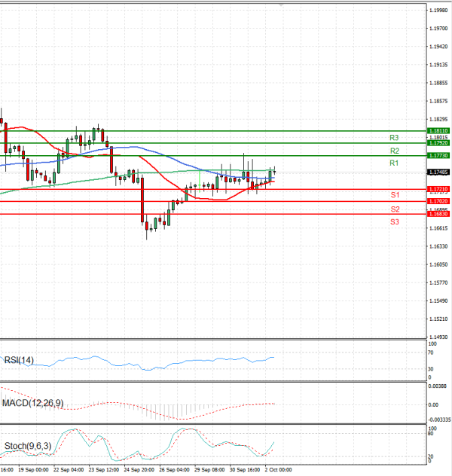Screen dimensions: 452x476
Task: Click the 1.19980 price scale label
Action: (438, 11)
